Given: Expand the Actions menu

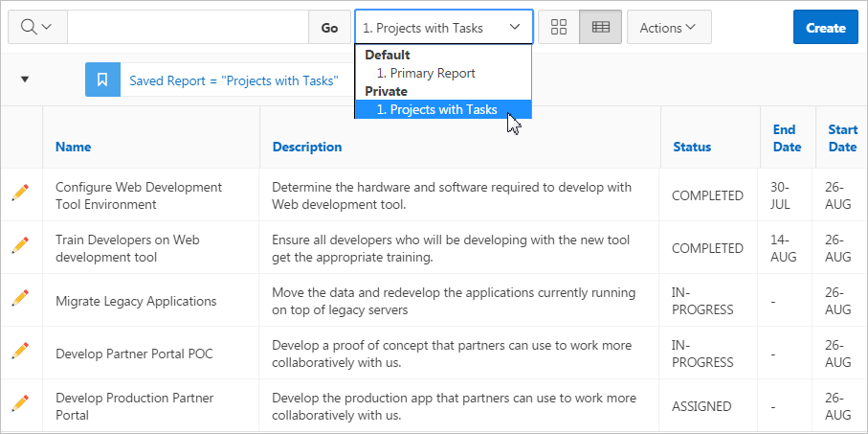Looking at the screenshot, I should [x=669, y=28].
